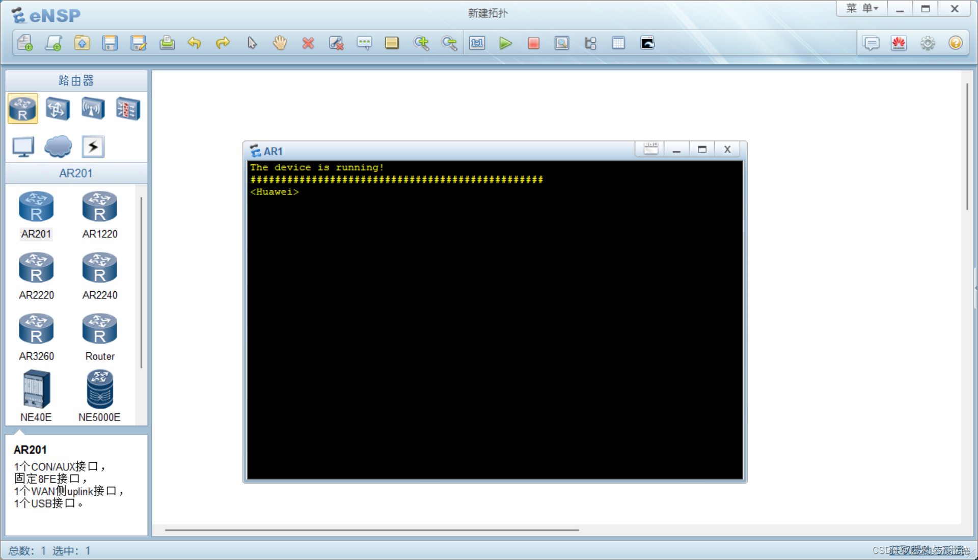Viewport: 978px width, 560px height.
Task: Click the undo arrow icon
Action: (x=194, y=43)
